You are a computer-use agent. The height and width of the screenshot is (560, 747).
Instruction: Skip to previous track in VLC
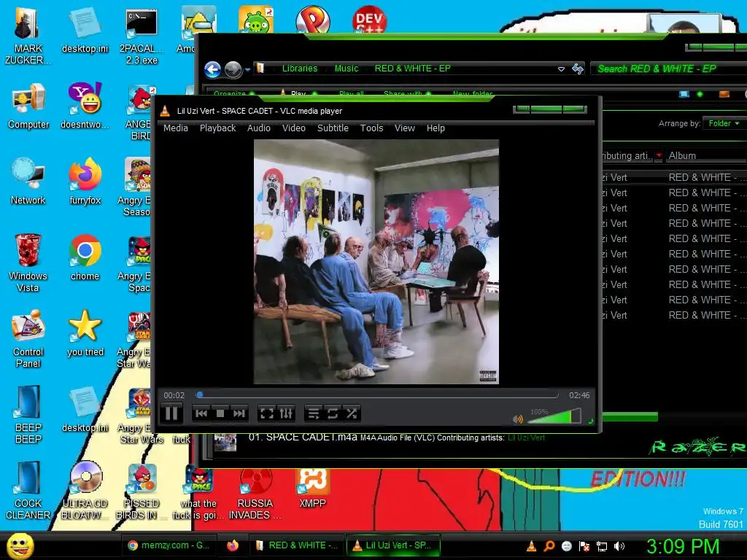coord(201,413)
